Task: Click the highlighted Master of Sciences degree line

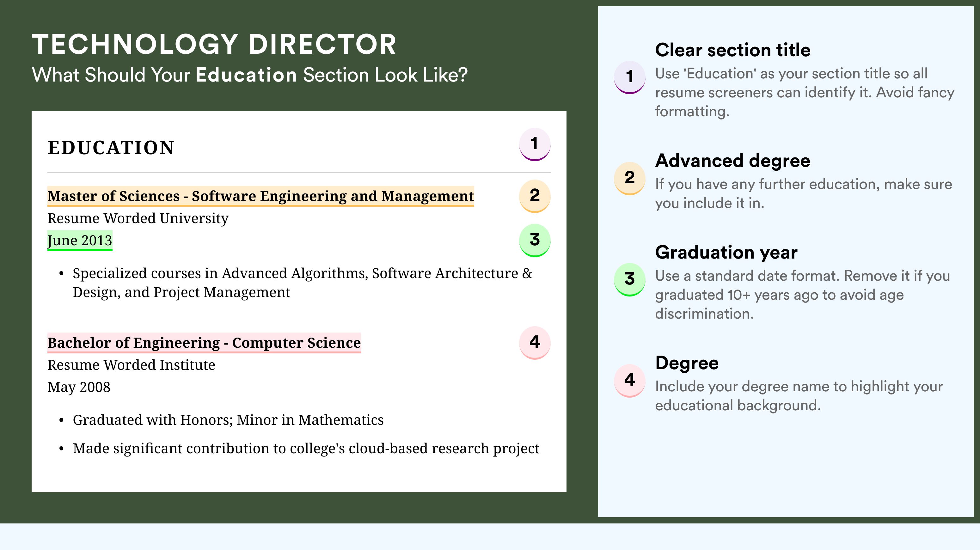Action: [260, 196]
